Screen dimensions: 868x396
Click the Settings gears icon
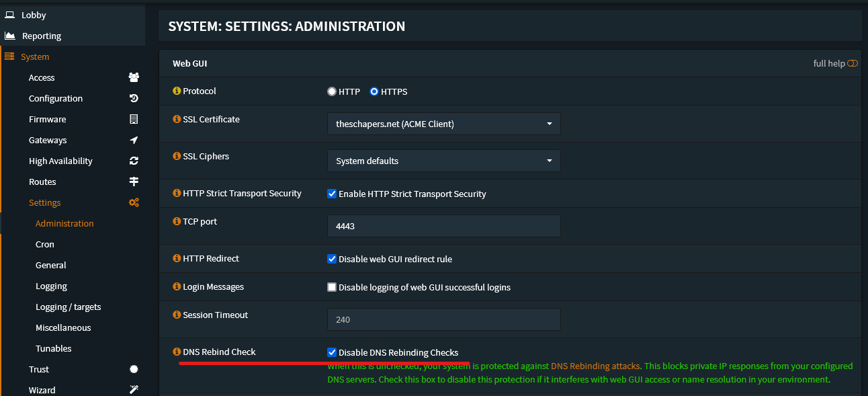point(134,202)
